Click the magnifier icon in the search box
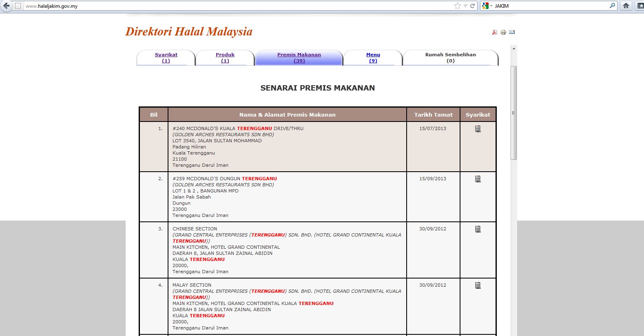Viewport: 644px width, 336px height. click(612, 6)
